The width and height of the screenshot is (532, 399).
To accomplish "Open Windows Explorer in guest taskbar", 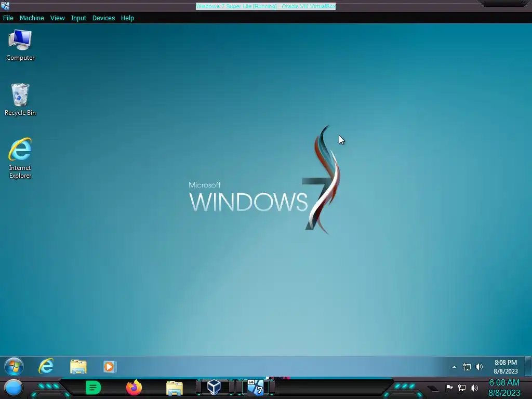I will 78,367.
